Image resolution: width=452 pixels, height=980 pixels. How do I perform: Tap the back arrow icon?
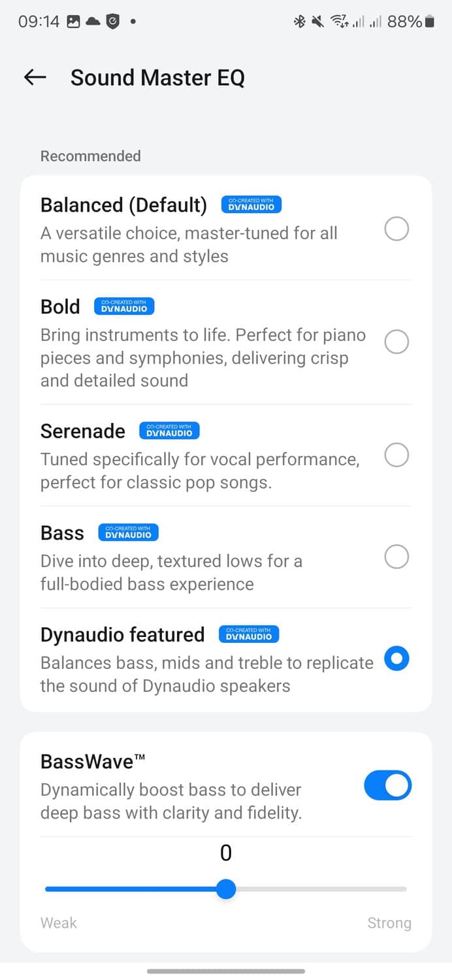tap(35, 78)
